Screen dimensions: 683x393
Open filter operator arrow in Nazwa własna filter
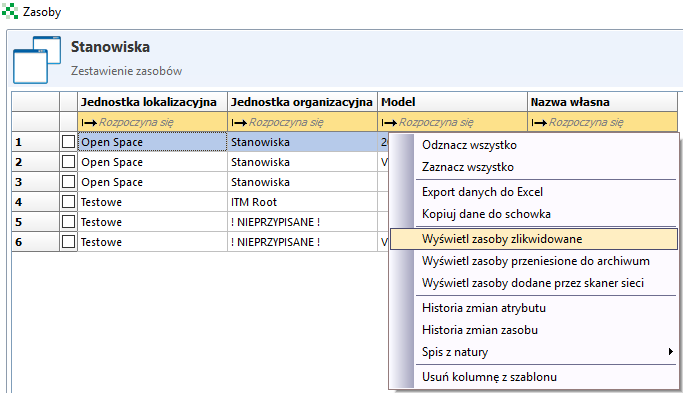(539, 123)
